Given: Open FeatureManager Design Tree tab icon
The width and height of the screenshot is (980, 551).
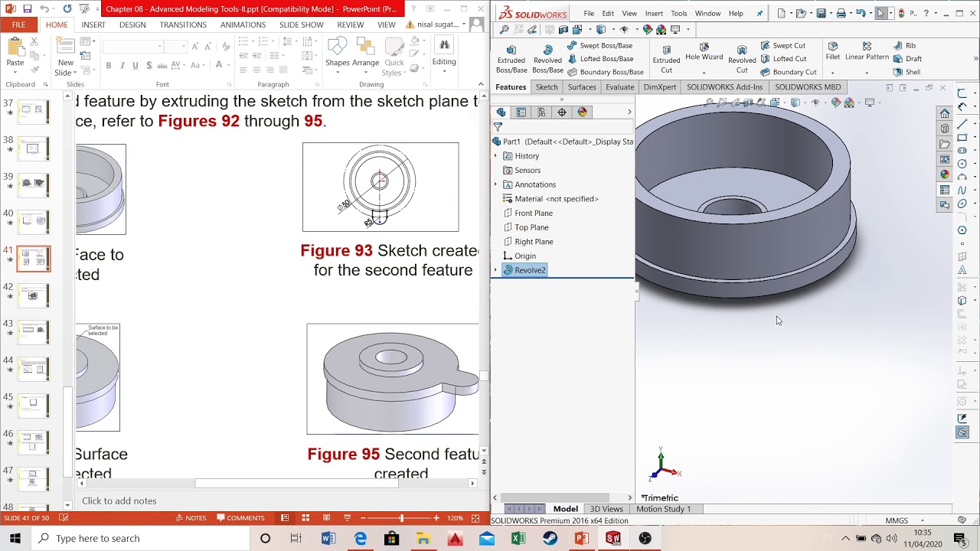Looking at the screenshot, I should pos(501,112).
